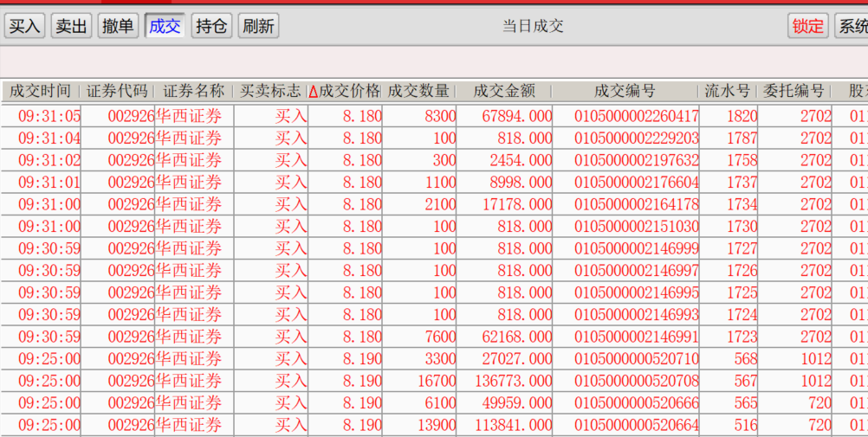This screenshot has width=868, height=437.
Task: Click serial number 1820
Action: pos(742,116)
